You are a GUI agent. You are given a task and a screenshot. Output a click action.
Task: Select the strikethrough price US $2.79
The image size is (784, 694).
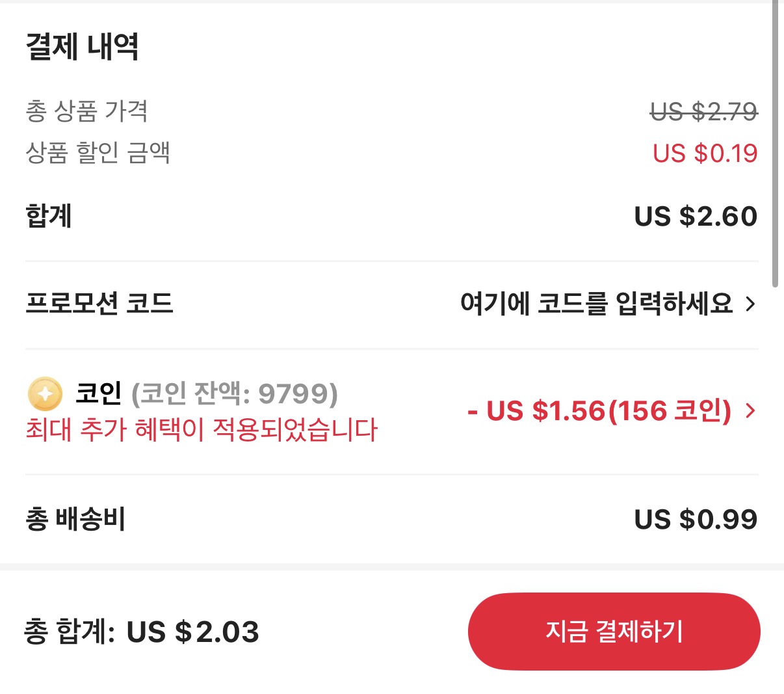[704, 112]
